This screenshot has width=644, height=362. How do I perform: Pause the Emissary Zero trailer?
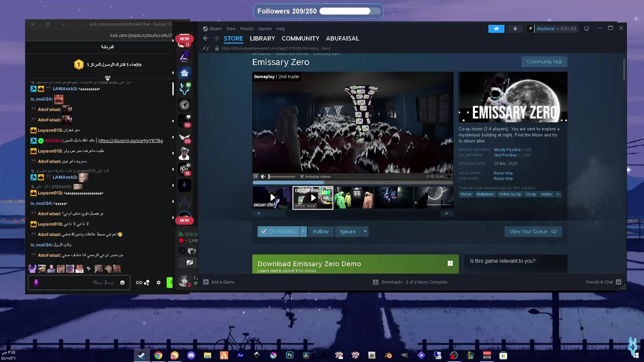pos(256,176)
